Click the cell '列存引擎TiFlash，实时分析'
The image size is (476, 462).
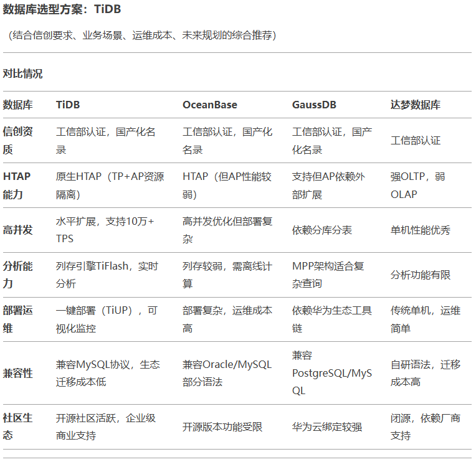pyautogui.click(x=107, y=275)
